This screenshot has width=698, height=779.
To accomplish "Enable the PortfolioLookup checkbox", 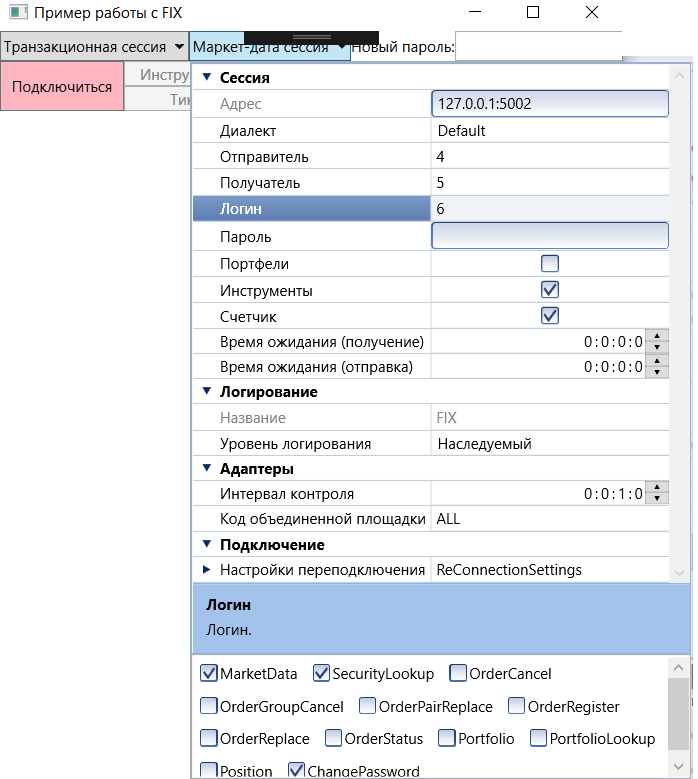I will (539, 739).
